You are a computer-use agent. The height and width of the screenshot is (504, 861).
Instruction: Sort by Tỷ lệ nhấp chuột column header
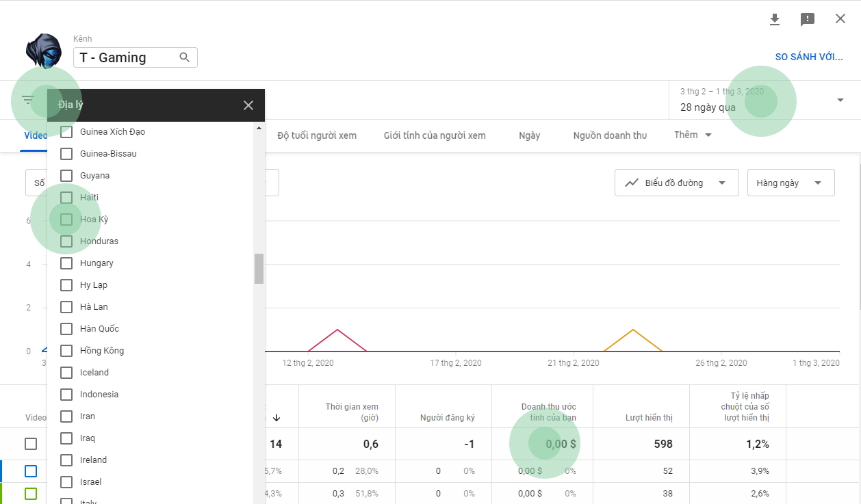(x=747, y=407)
